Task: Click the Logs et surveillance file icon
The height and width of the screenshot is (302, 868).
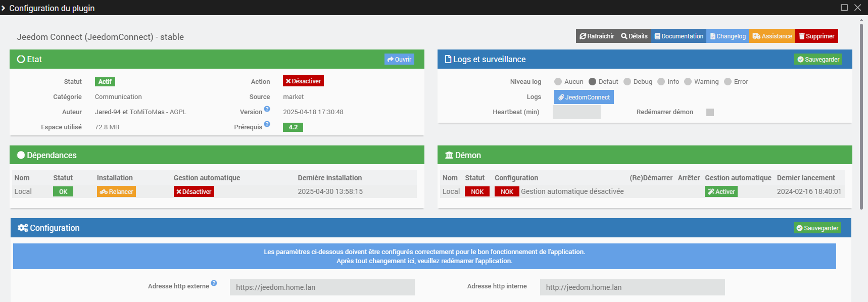Action: 448,59
